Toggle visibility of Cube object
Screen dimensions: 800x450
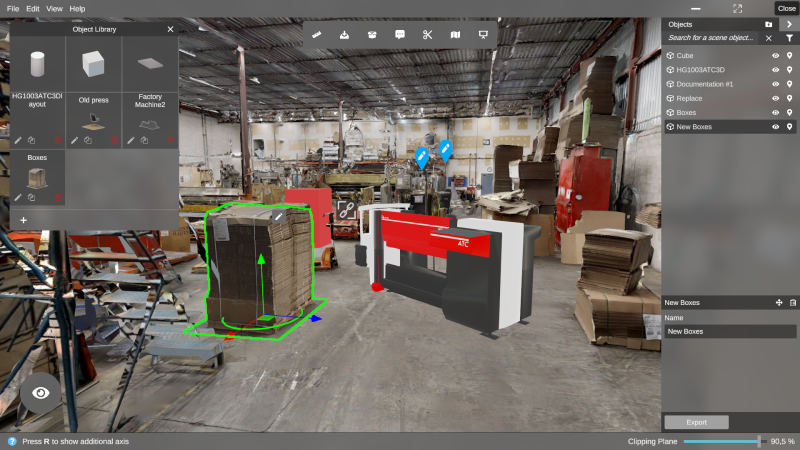pyautogui.click(x=776, y=56)
